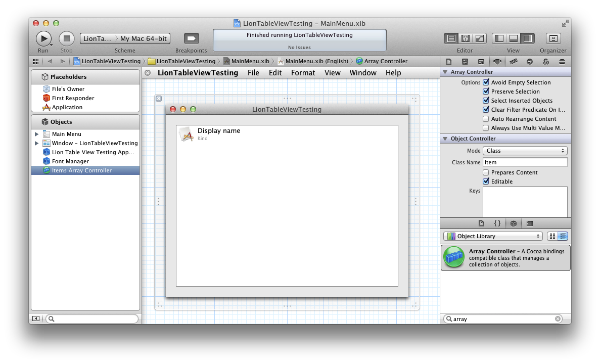Open the File inspector
Screen dimensions: 600x364
449,61
